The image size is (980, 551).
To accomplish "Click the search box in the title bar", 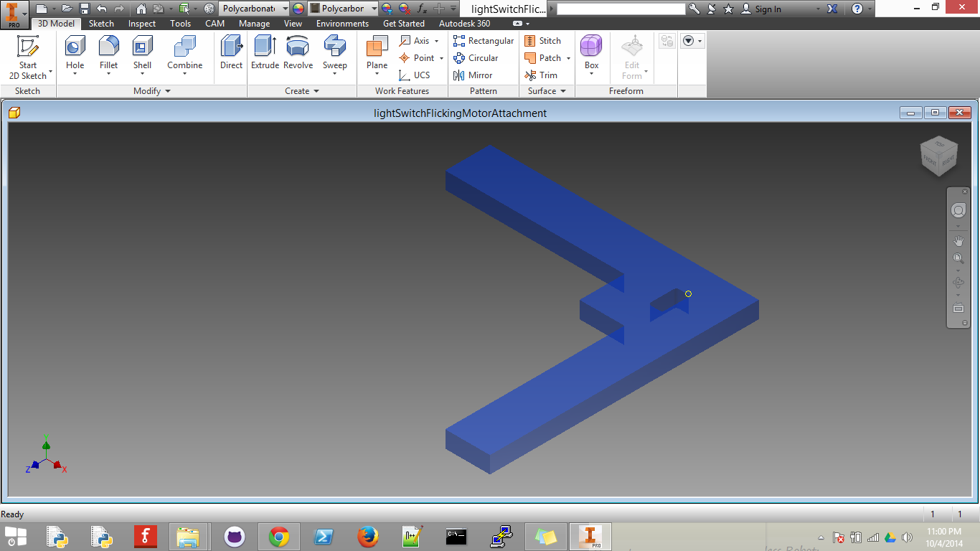I will click(x=621, y=9).
